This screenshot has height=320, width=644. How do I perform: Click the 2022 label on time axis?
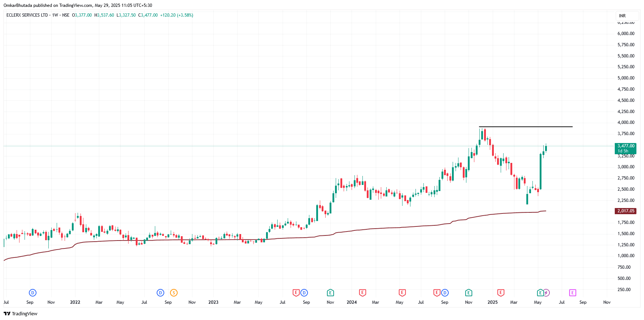75,302
